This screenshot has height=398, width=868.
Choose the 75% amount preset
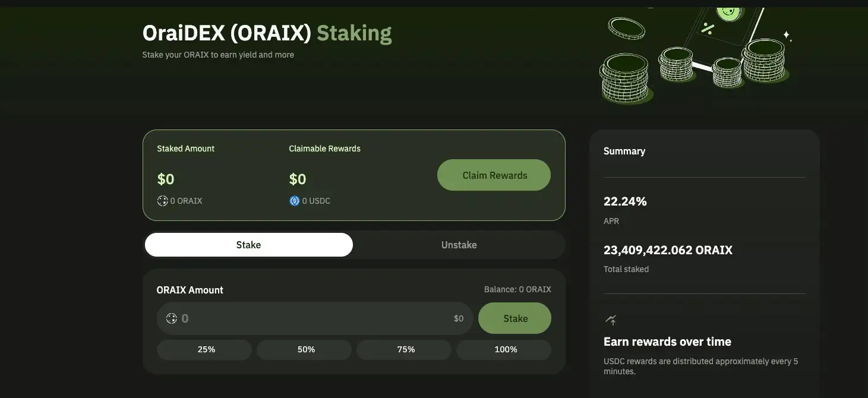(406, 349)
